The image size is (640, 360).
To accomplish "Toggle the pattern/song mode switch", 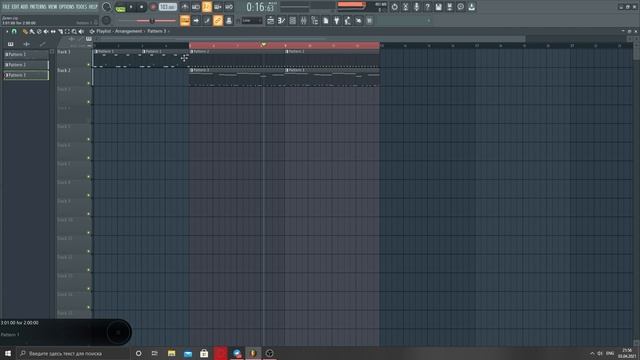I will 120,7.
